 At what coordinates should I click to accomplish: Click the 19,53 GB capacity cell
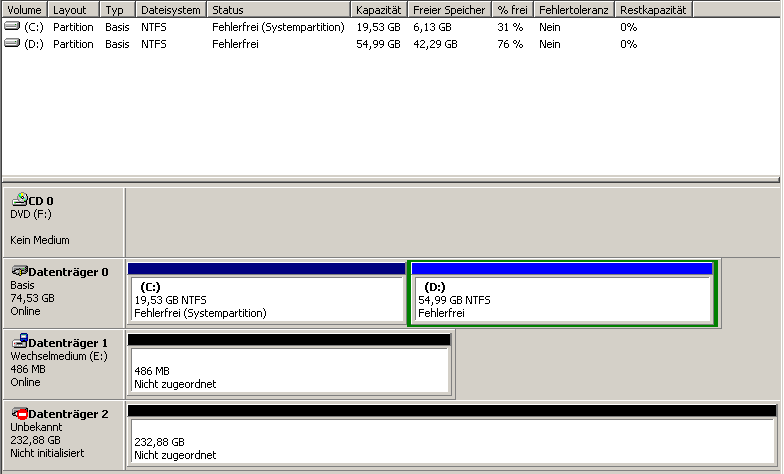pyautogui.click(x=378, y=27)
